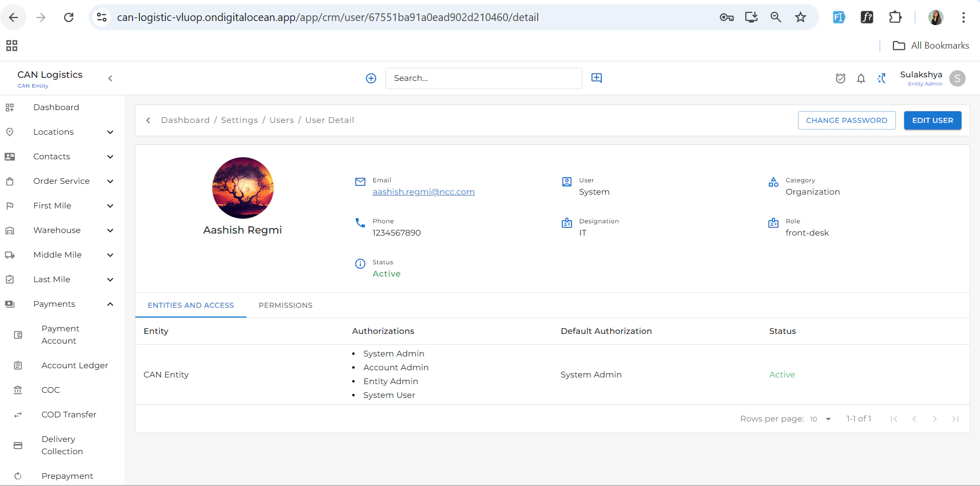Click the sparkle icon near the bell
The width and height of the screenshot is (980, 486).
[882, 78]
